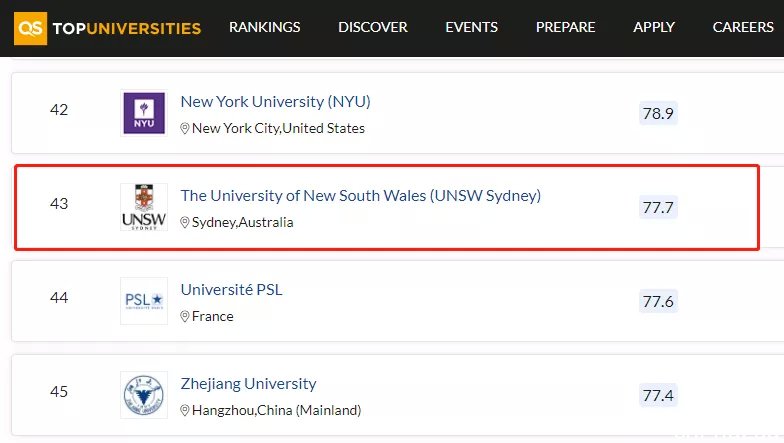Click location pin beside Sydney, Australia

click(x=184, y=222)
